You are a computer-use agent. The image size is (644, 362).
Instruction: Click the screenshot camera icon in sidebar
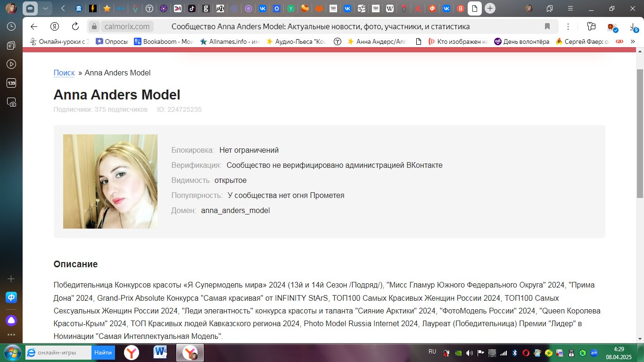(11, 102)
